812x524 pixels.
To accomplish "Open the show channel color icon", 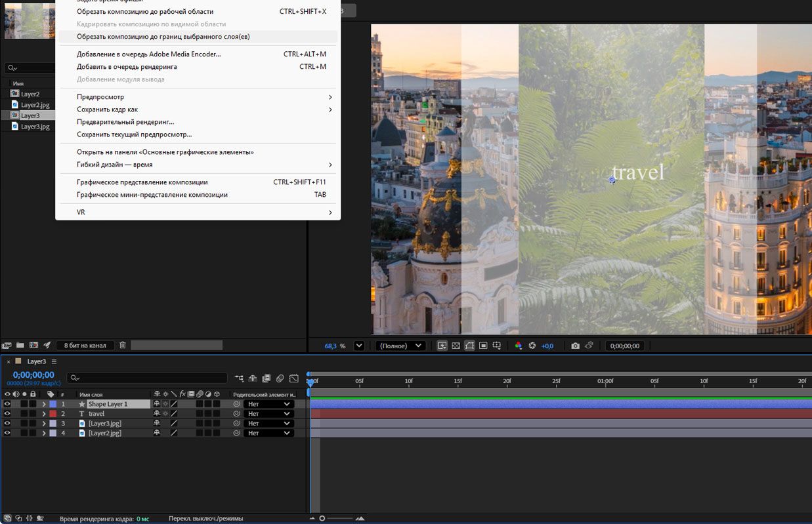I will point(518,346).
